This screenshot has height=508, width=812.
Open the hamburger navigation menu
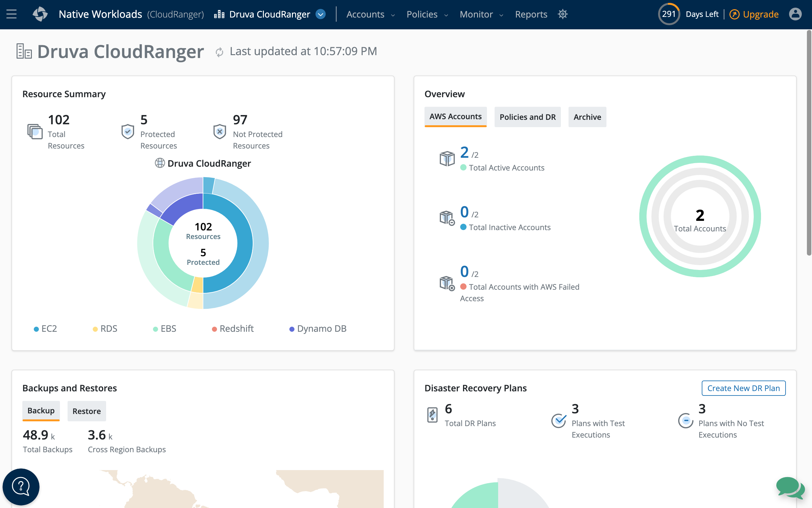(11, 14)
